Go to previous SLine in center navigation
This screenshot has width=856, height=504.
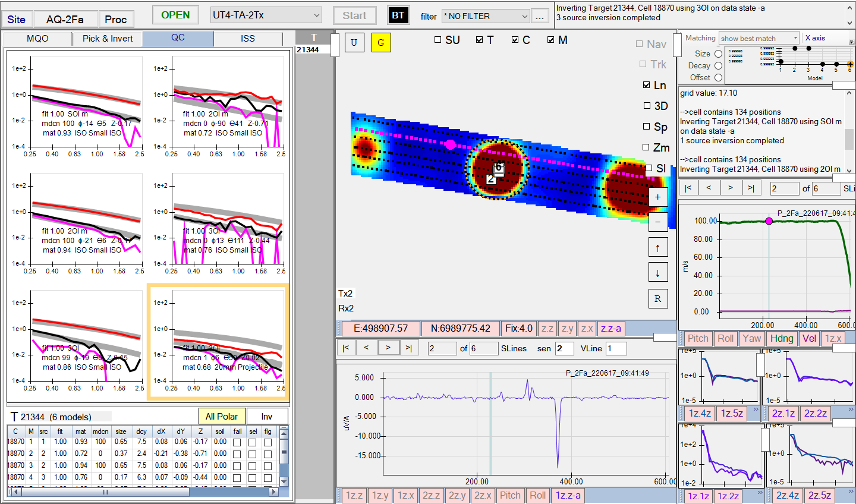click(x=367, y=348)
